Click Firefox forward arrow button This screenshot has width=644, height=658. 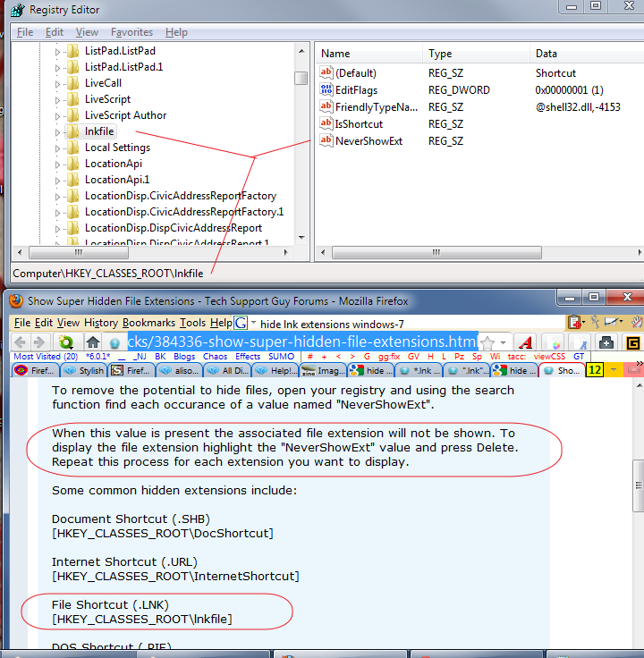(x=39, y=342)
